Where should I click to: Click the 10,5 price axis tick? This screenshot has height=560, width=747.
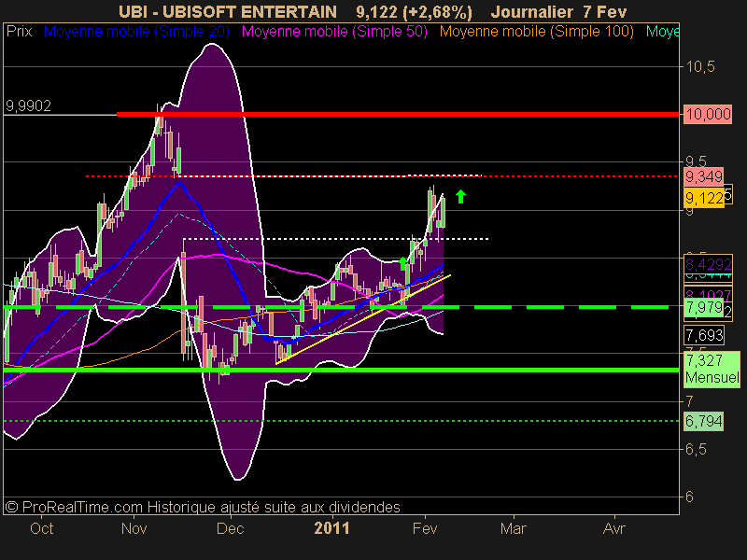click(699, 66)
